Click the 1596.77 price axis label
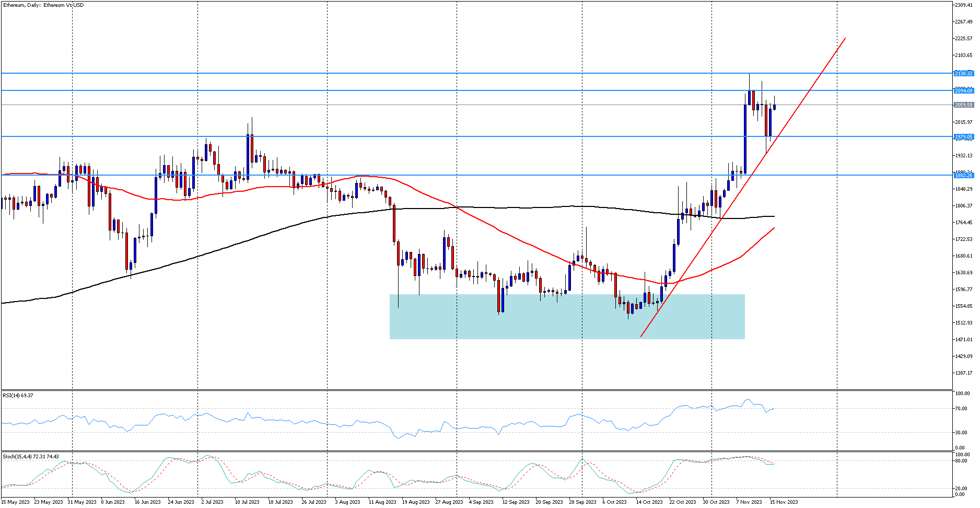980x508 pixels. (964, 290)
